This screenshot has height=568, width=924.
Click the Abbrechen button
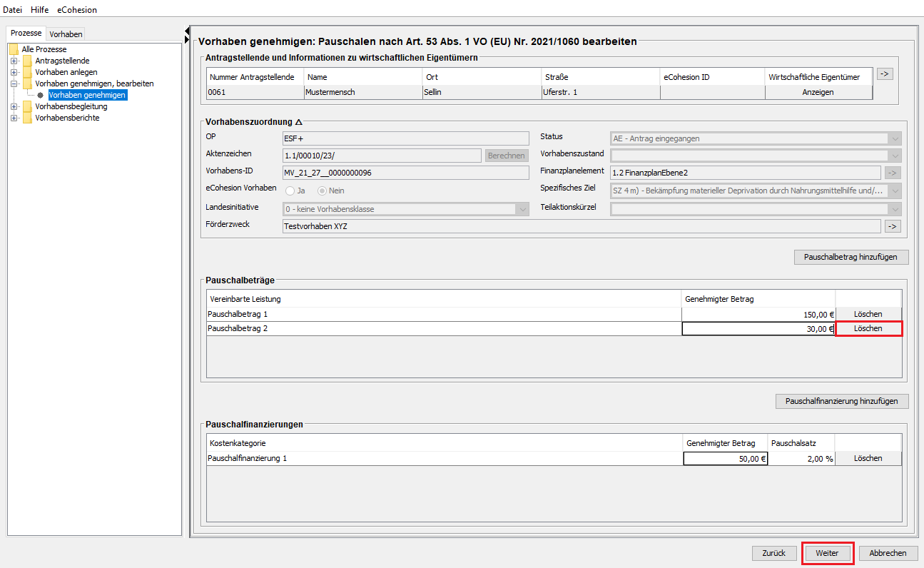[888, 553]
